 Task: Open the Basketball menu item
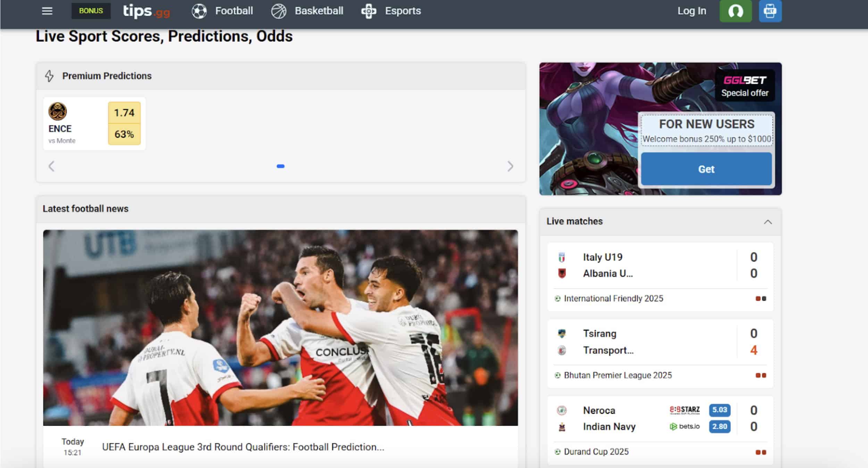tap(319, 11)
